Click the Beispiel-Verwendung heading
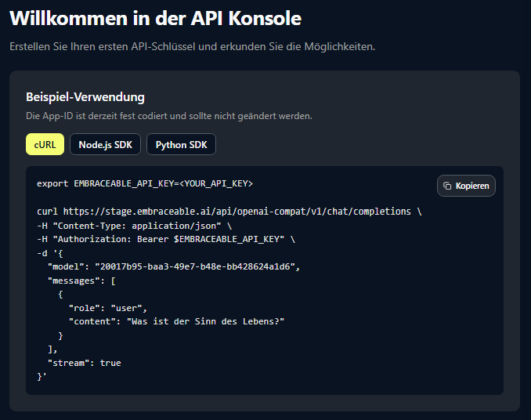531x420 pixels. pyautogui.click(x=85, y=97)
